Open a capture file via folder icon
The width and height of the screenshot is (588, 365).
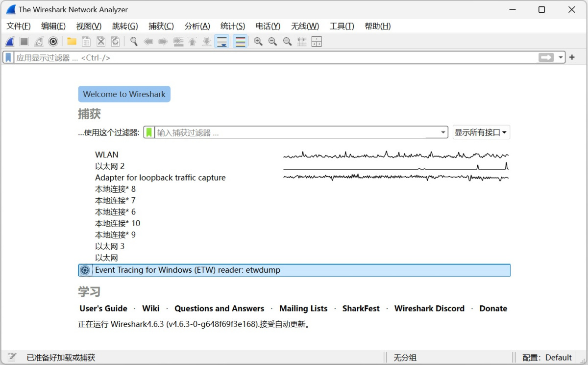point(72,42)
